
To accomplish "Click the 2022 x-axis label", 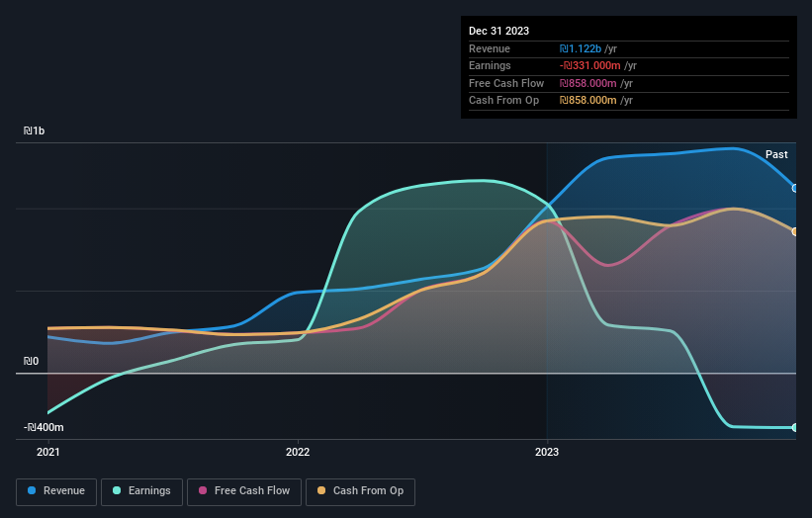I will [x=298, y=452].
